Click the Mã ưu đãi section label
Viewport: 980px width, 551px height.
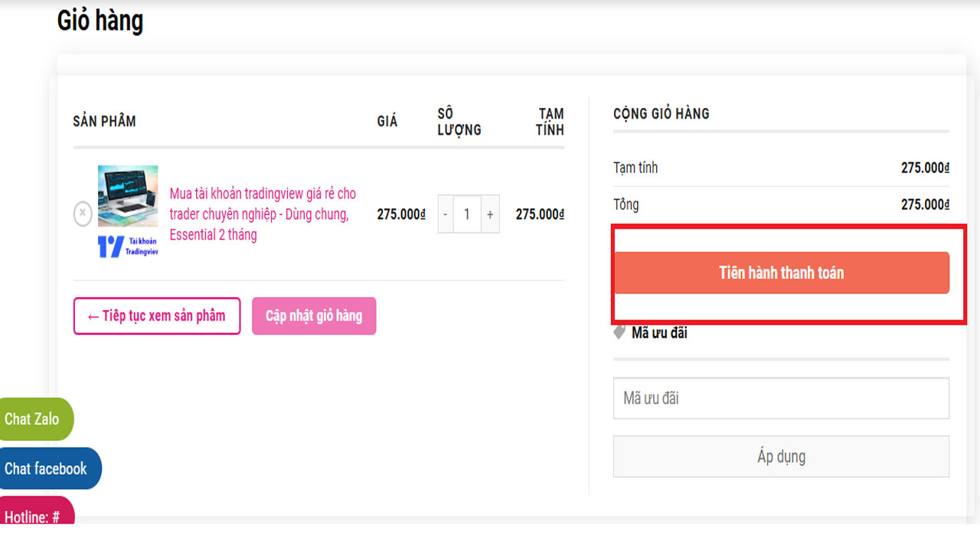point(659,333)
